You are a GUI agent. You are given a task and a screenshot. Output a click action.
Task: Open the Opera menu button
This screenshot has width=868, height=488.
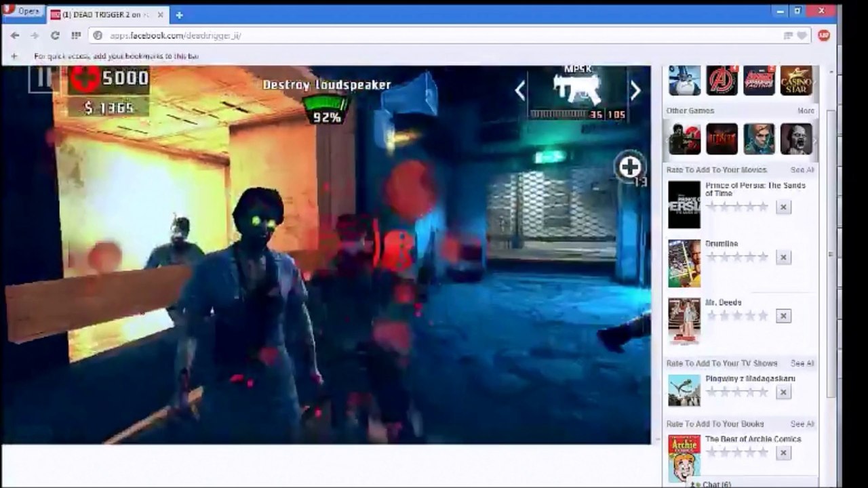(x=23, y=12)
